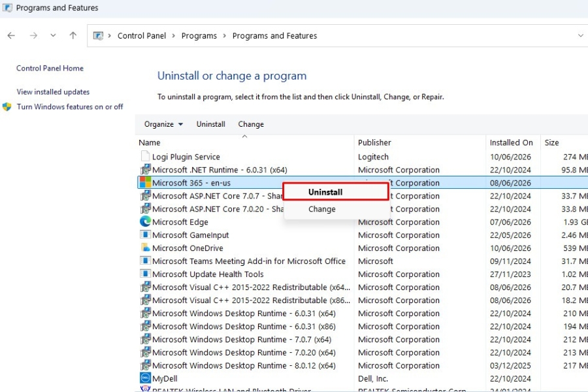Click the Microsoft Edge icon
Viewport: 588px width, 392px height.
(145, 221)
